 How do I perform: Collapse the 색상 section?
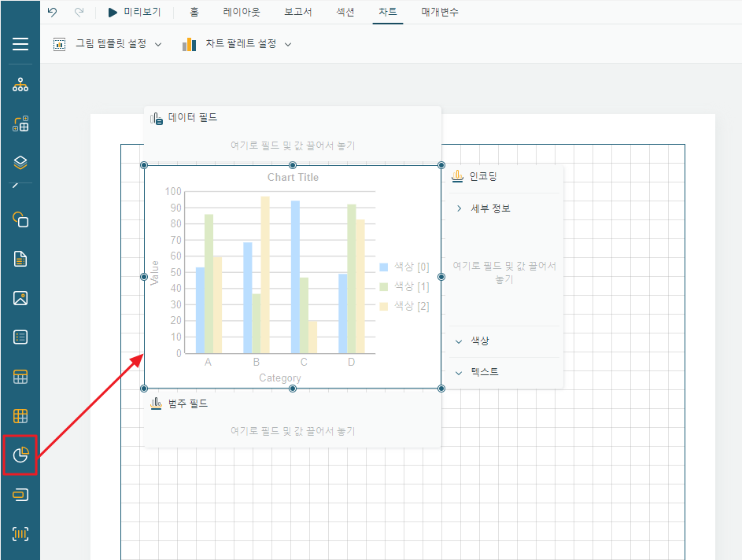pos(504,341)
